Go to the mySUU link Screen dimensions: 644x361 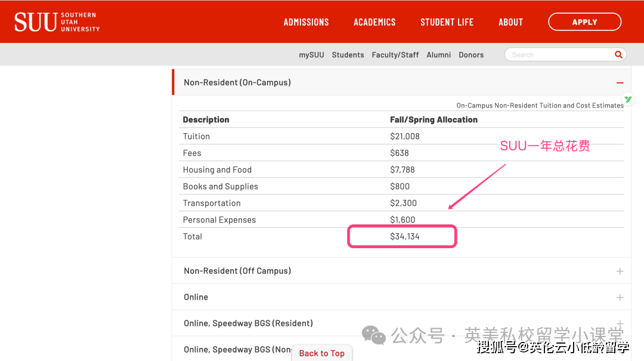311,55
